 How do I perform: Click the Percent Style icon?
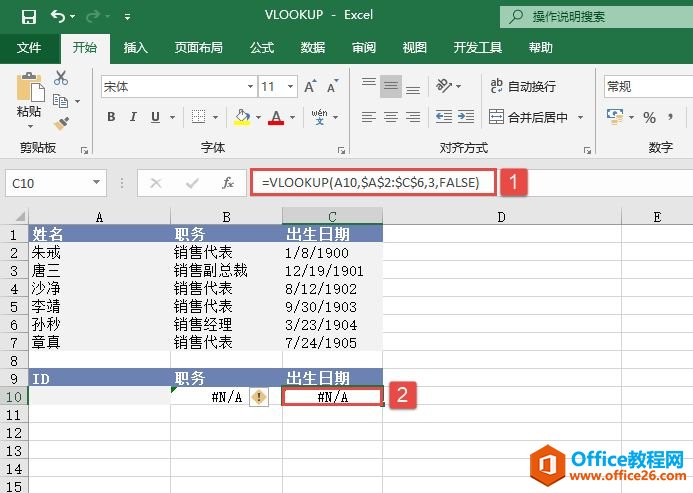[649, 118]
